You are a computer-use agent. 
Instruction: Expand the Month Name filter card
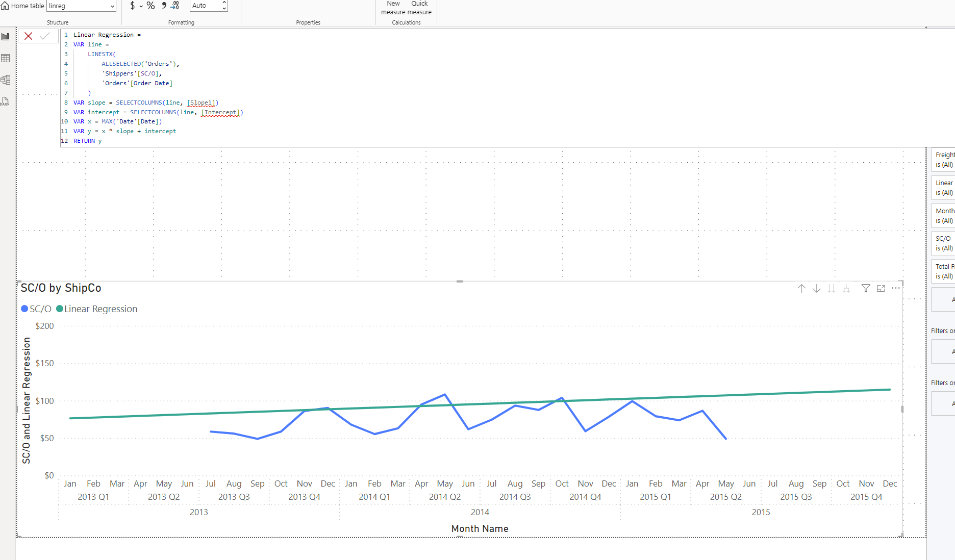(x=943, y=215)
